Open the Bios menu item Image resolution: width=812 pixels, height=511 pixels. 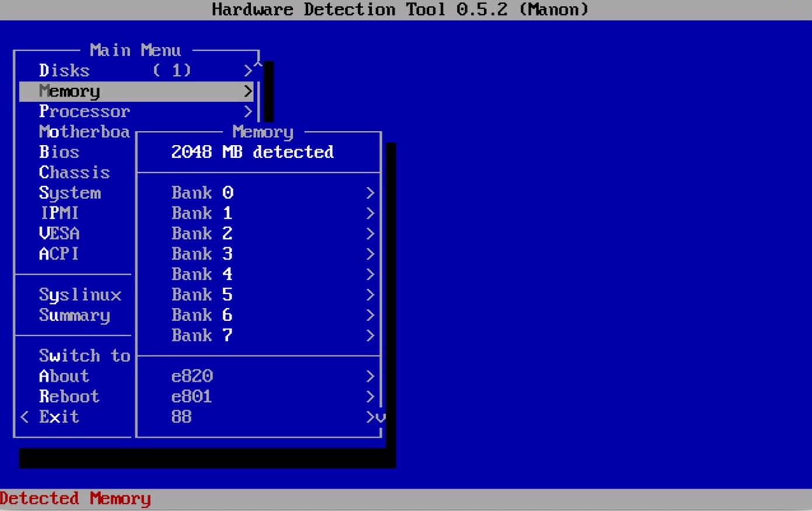click(x=59, y=152)
